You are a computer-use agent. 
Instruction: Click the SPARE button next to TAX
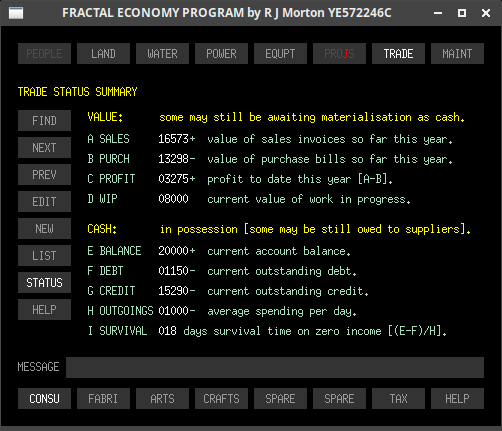[x=339, y=399]
